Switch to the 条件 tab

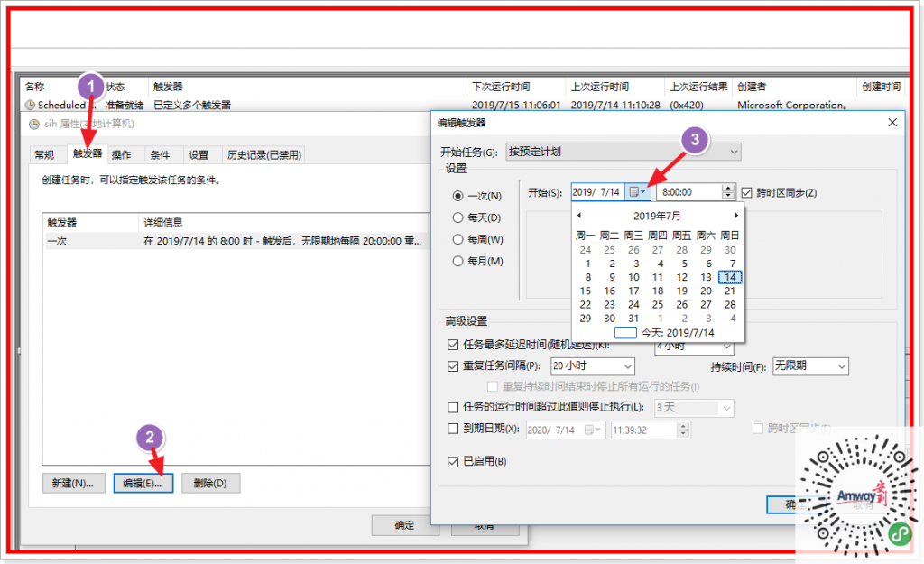(x=160, y=154)
